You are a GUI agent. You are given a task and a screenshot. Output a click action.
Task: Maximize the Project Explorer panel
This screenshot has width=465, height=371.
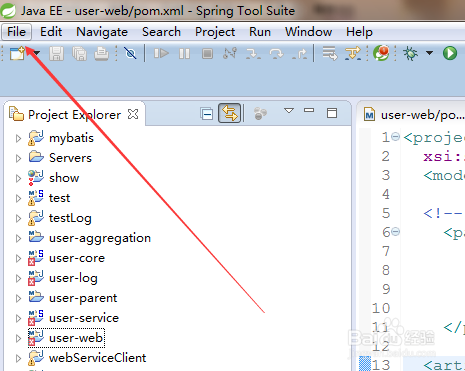pos(332,113)
